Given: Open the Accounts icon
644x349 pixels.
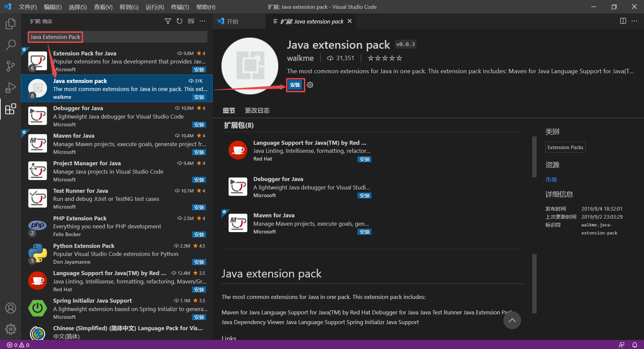Looking at the screenshot, I should 11,308.
